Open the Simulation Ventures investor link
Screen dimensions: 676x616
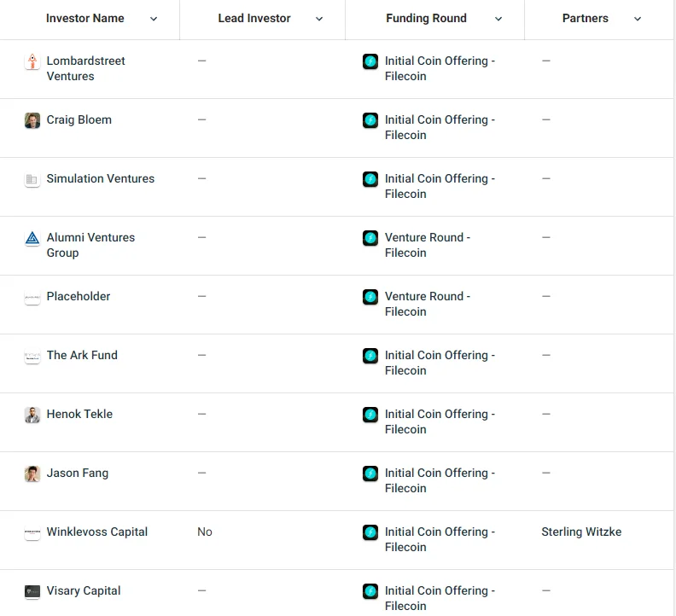coord(101,178)
